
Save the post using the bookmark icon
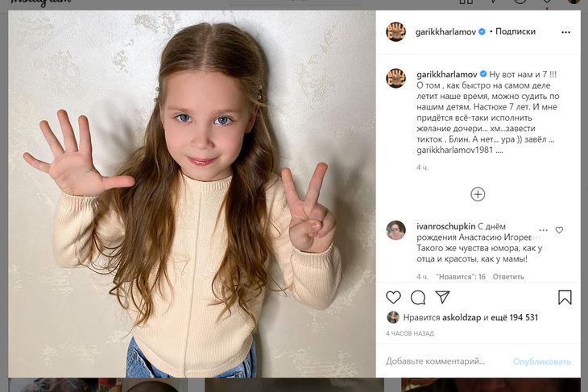point(565,297)
